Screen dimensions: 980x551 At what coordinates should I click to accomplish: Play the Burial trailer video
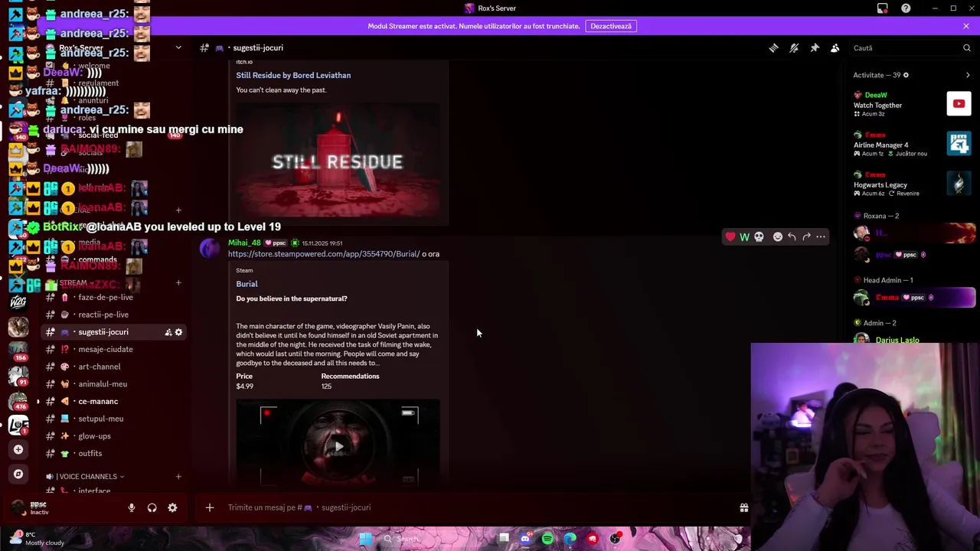(x=338, y=446)
